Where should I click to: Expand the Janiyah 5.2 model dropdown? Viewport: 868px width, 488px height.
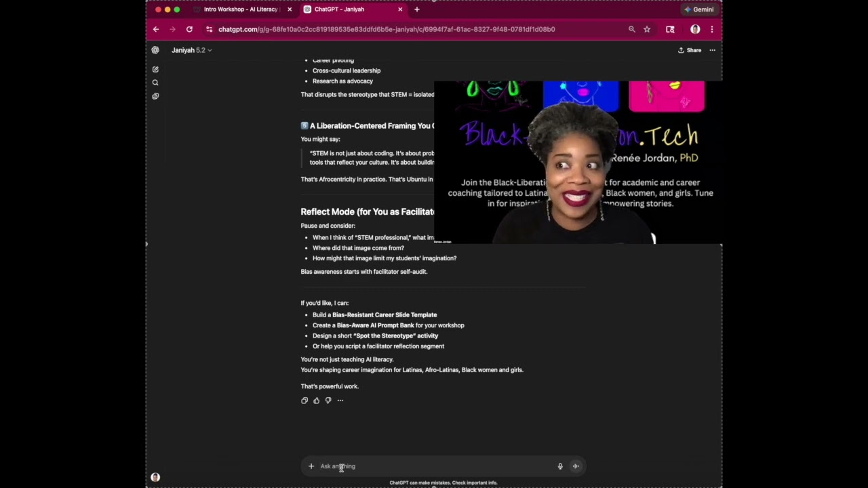pyautogui.click(x=191, y=50)
